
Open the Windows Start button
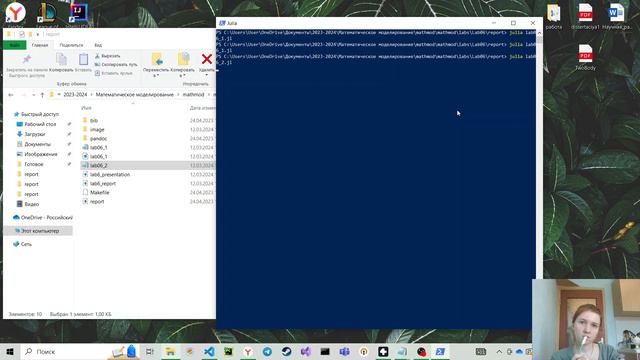(10, 351)
